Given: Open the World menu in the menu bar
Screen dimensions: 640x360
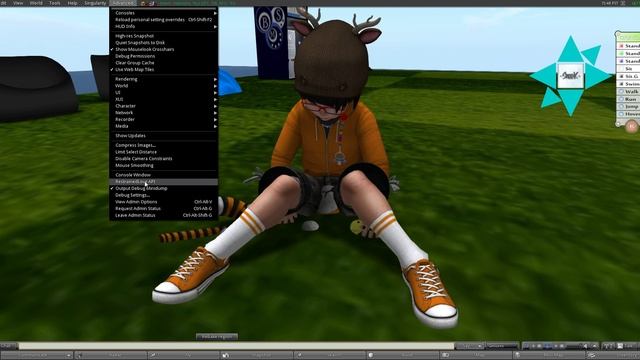Looking at the screenshot, I should tap(36, 3).
